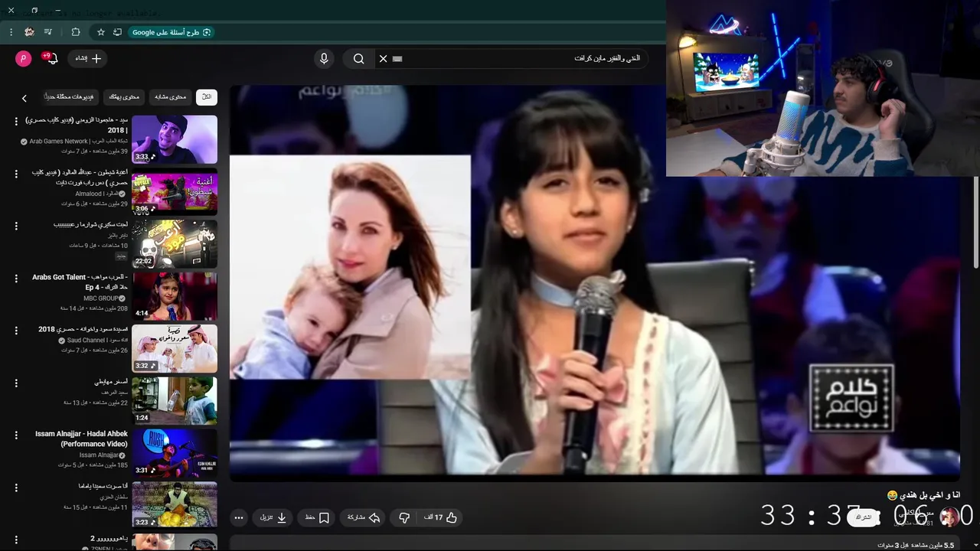
Task: Open the media control icon in browser toolbar
Action: (x=48, y=32)
